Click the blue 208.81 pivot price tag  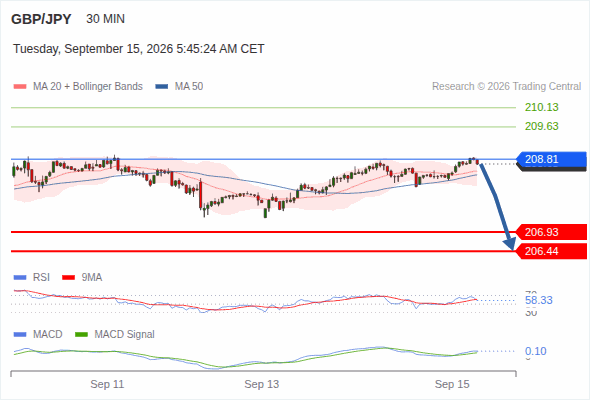(x=551, y=160)
